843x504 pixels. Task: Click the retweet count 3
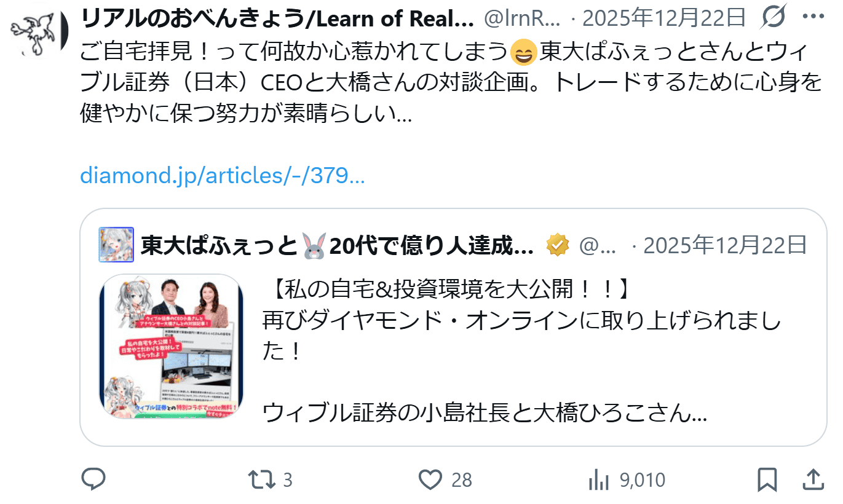click(x=287, y=480)
